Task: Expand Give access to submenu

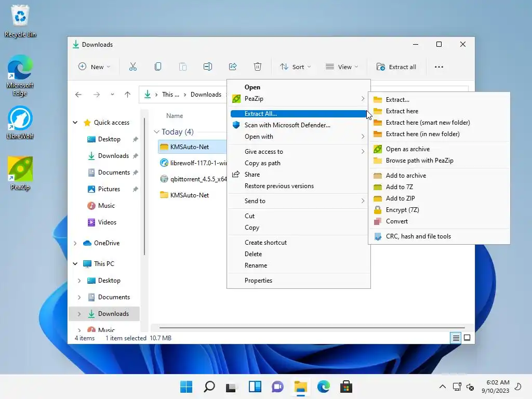Action: tap(298, 152)
